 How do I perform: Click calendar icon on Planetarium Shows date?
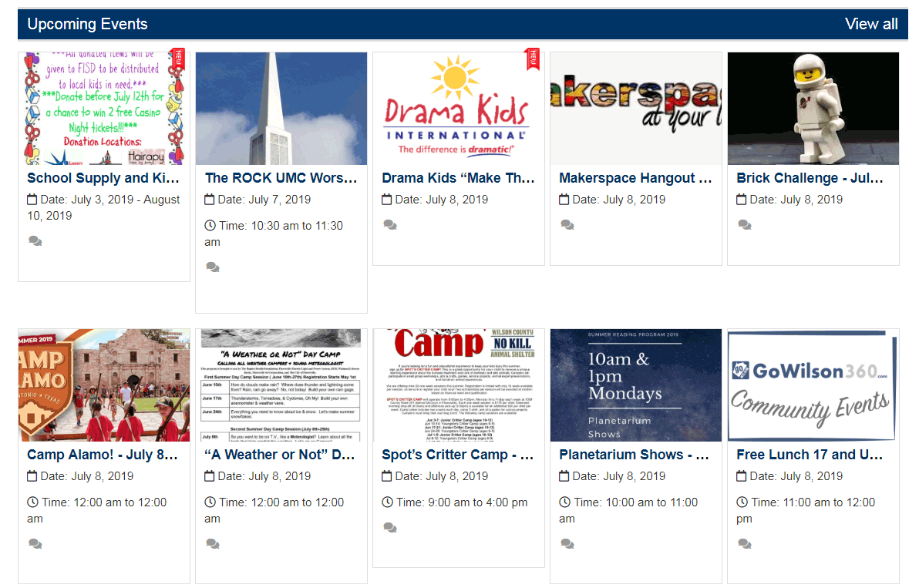564,476
